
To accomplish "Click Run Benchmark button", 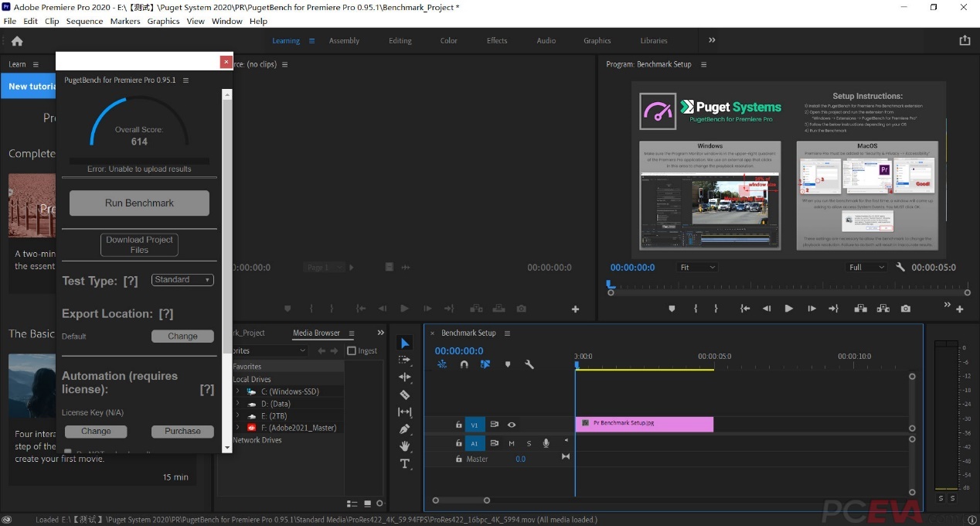I will pyautogui.click(x=139, y=203).
